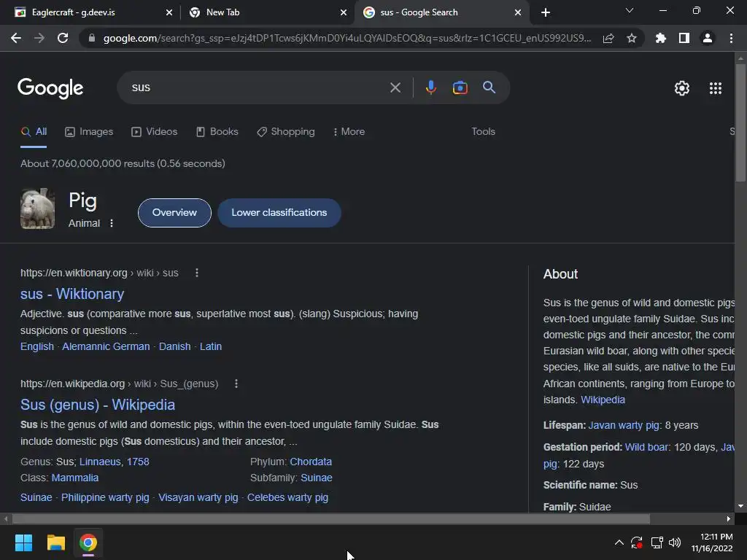The image size is (747, 560).
Task: Open the side panel icon
Action: click(x=684, y=38)
